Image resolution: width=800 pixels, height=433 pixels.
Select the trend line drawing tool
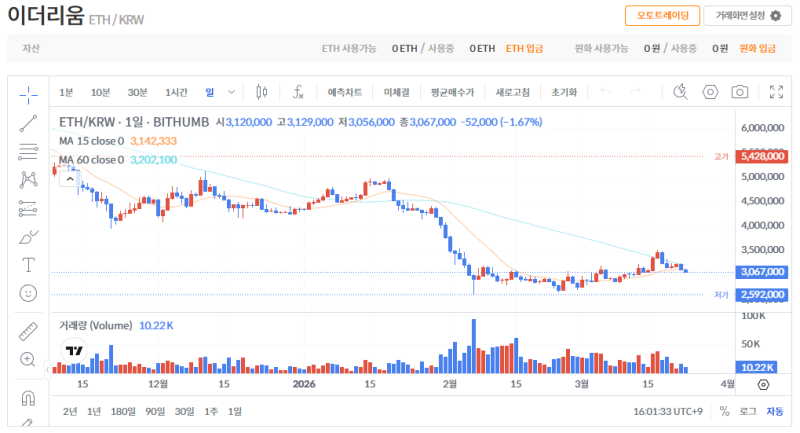tap(29, 123)
